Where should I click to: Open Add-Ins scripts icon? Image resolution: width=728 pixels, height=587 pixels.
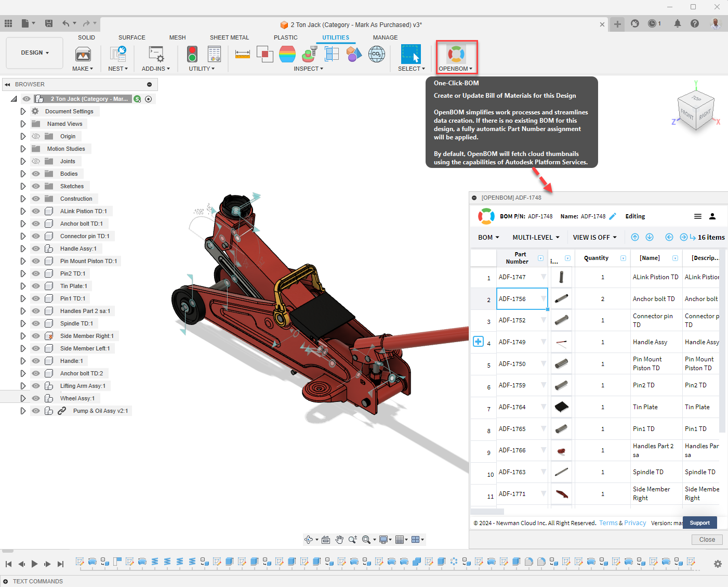(156, 54)
